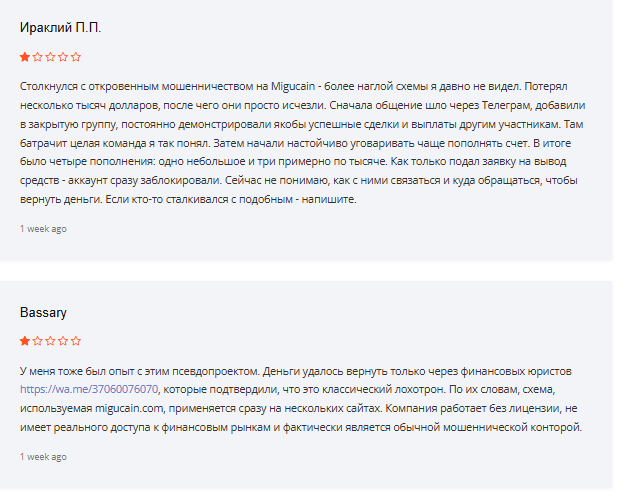Click migucain.com text in Bassary's review
Viewport: 634px width, 504px height.
[129, 409]
